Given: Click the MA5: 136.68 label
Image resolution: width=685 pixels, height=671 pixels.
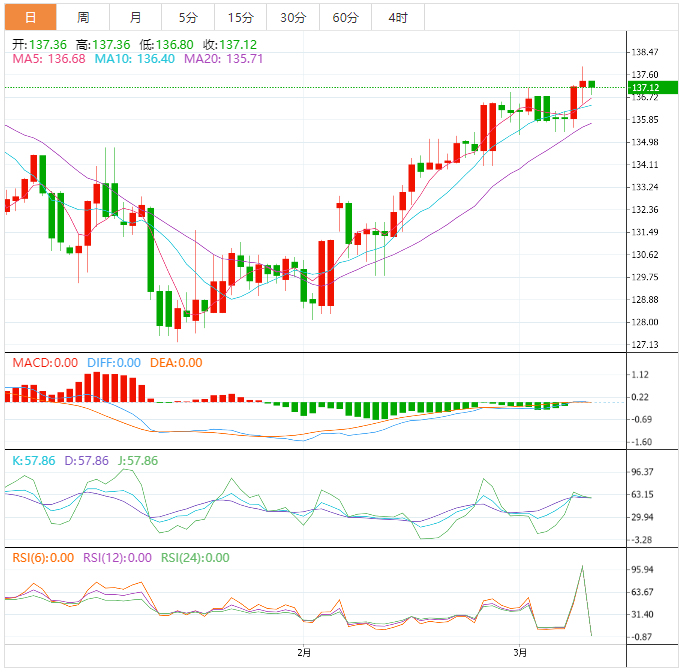Looking at the screenshot, I should [49, 59].
